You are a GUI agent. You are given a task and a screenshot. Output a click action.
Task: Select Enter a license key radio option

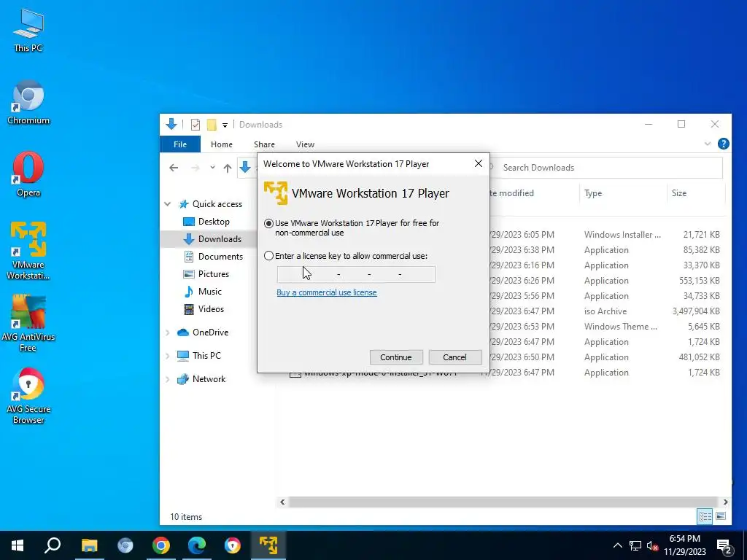click(x=268, y=256)
